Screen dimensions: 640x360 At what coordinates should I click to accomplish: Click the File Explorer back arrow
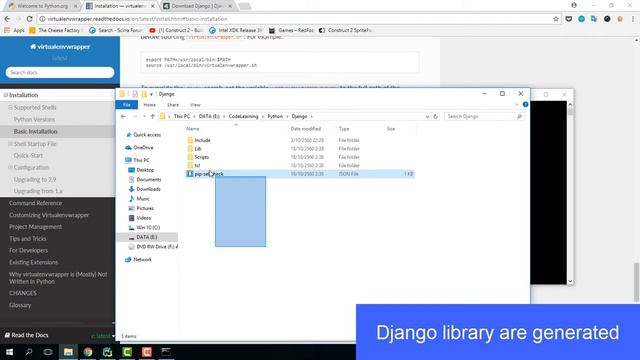[123, 116]
